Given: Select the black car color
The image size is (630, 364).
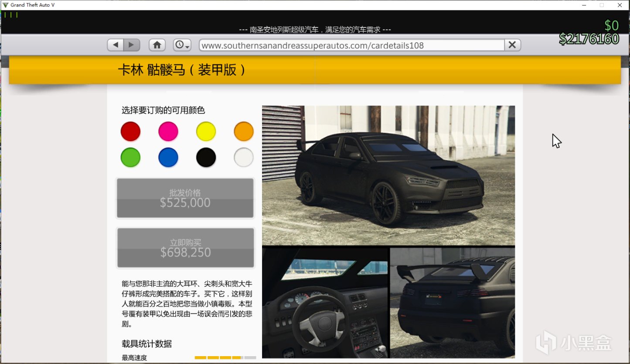Looking at the screenshot, I should [x=206, y=157].
